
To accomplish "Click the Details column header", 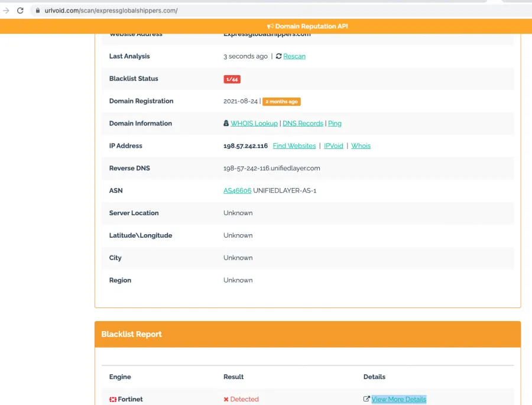I will pyautogui.click(x=375, y=377).
